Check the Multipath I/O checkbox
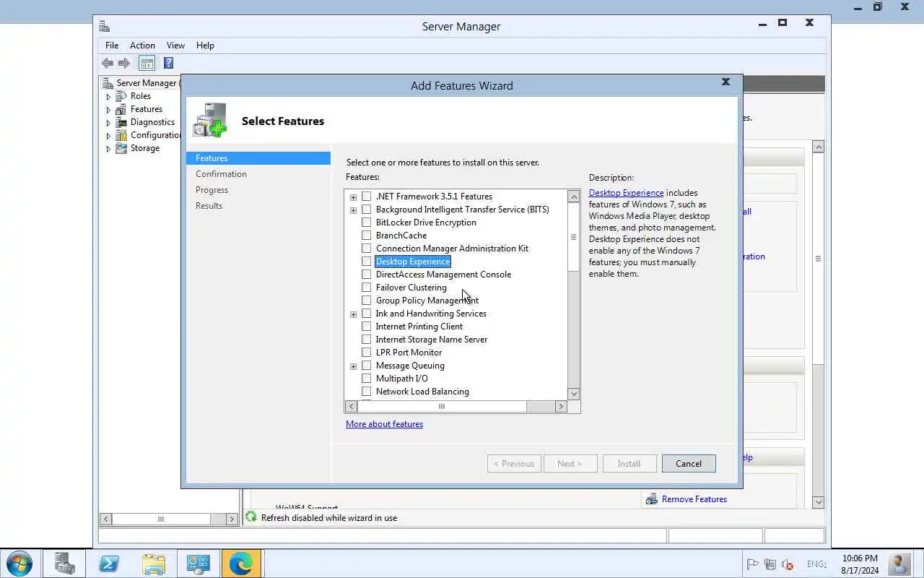The height and width of the screenshot is (578, 924). (367, 379)
